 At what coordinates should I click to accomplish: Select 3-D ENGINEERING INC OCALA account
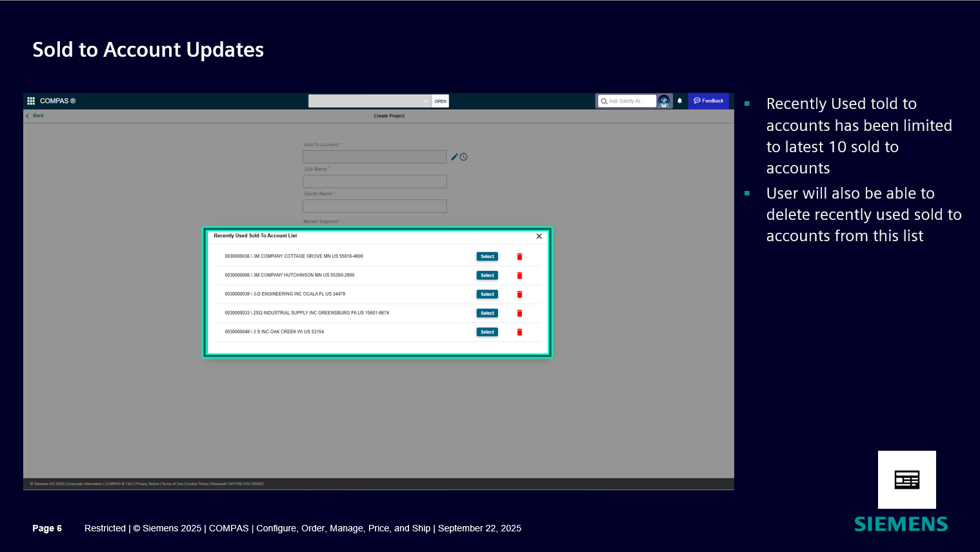(x=487, y=294)
